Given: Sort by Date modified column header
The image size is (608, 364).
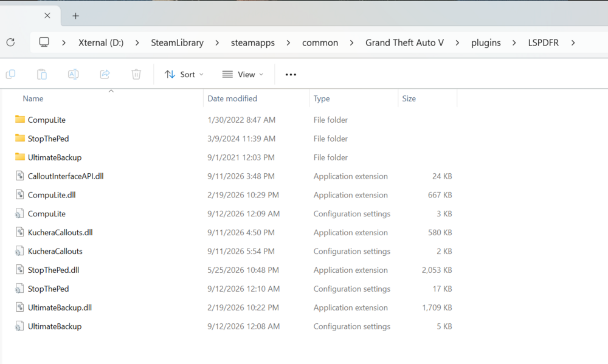Looking at the screenshot, I should pyautogui.click(x=232, y=98).
